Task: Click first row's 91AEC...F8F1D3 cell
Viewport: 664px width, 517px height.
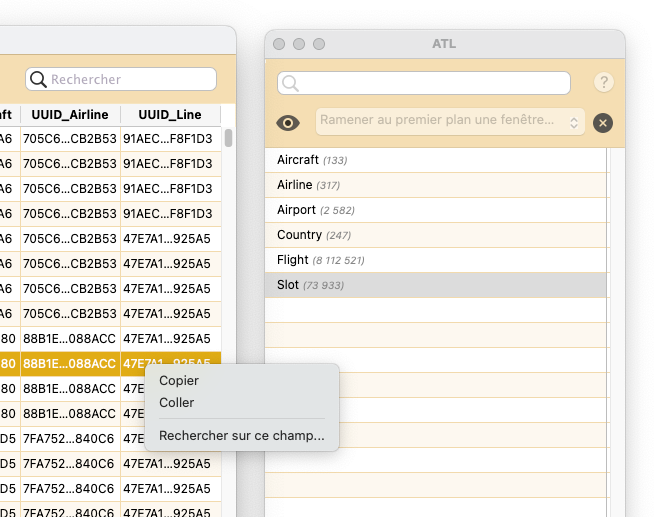Action: point(171,138)
